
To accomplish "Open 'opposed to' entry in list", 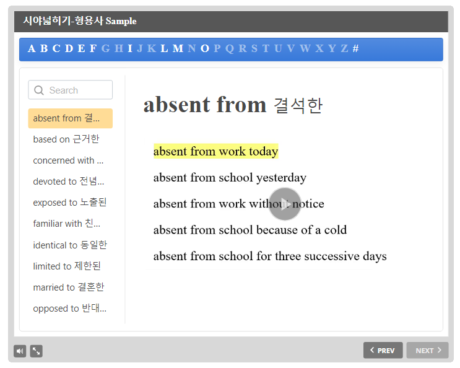I will pyautogui.click(x=70, y=309).
